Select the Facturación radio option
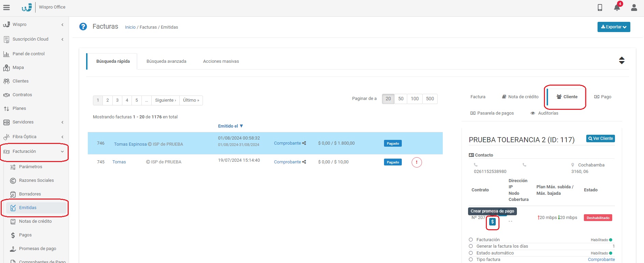644x263 pixels. (471, 240)
